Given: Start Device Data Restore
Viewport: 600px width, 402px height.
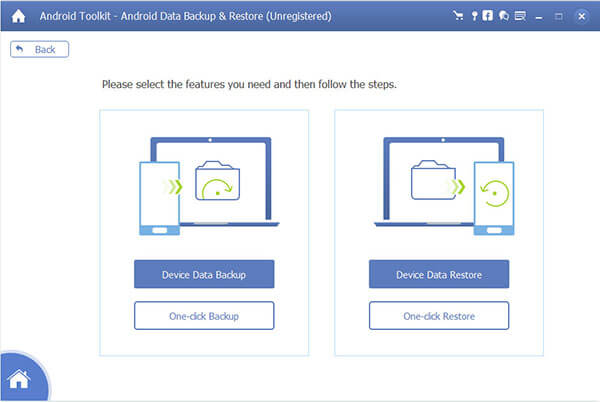Looking at the screenshot, I should pyautogui.click(x=439, y=274).
